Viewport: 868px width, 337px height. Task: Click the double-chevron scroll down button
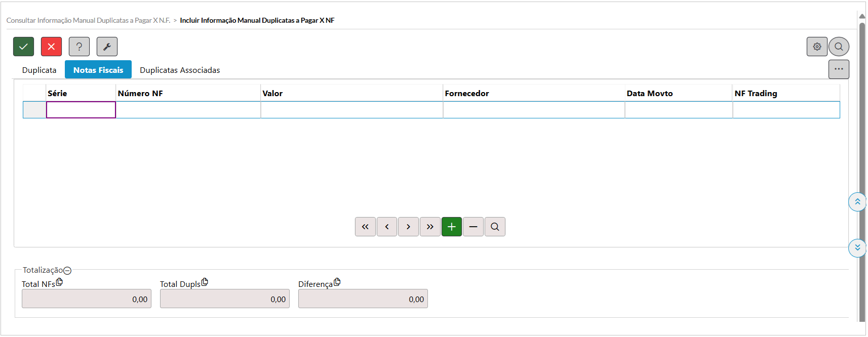click(857, 248)
